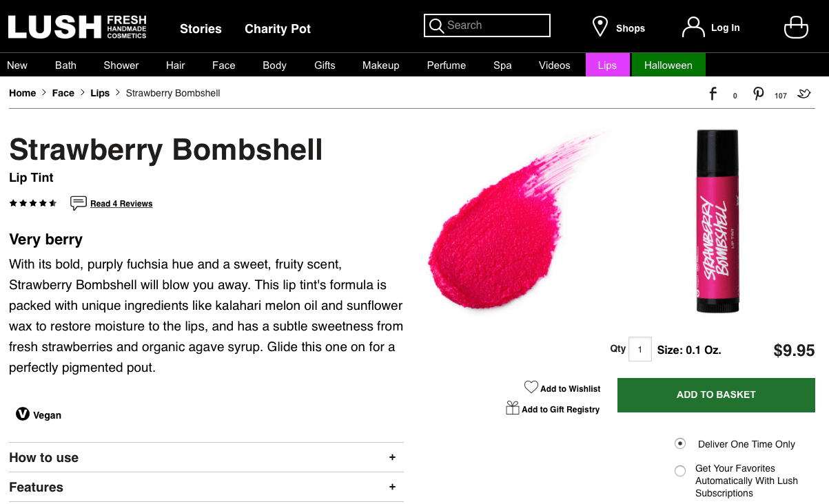The height and width of the screenshot is (504, 829).
Task: Click the Shops location pin icon
Action: tap(599, 26)
